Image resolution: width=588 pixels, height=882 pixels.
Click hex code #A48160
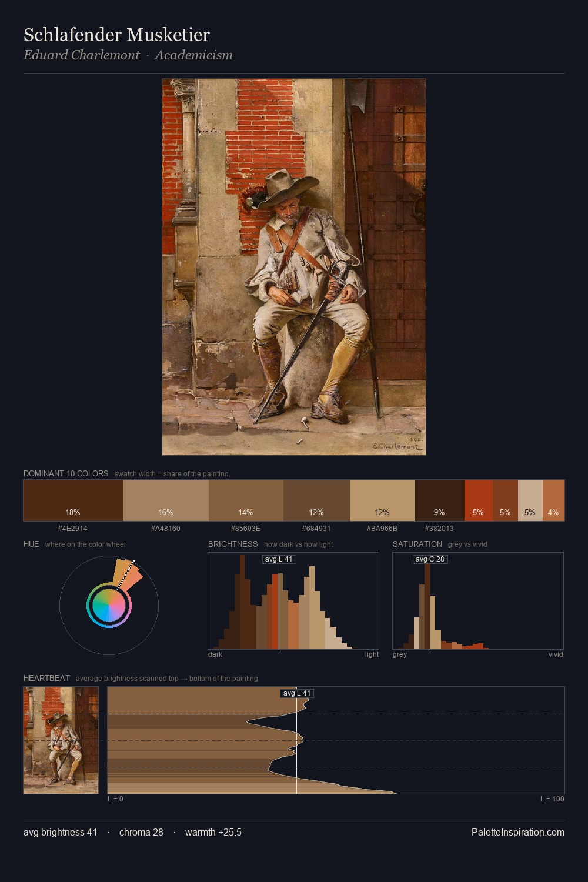pos(166,529)
